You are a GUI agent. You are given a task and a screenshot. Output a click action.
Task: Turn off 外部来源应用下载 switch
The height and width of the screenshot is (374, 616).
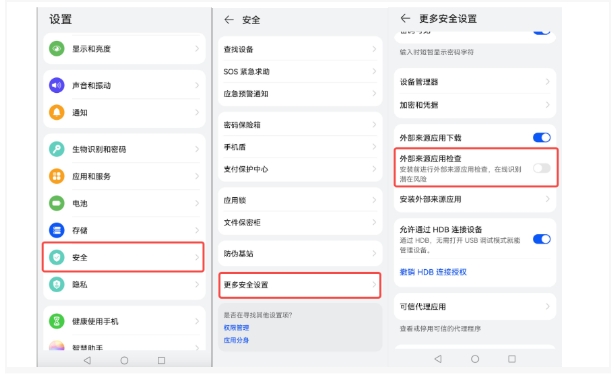click(542, 138)
